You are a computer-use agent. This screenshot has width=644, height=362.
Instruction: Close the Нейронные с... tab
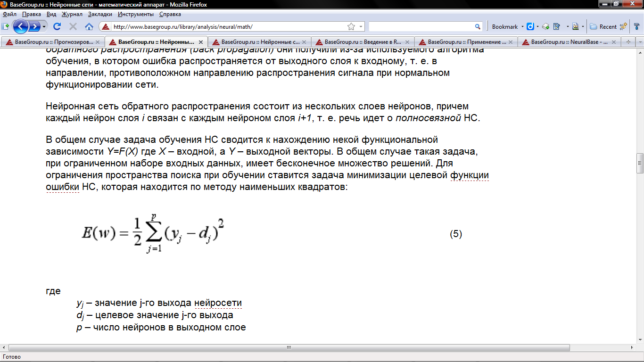point(304,42)
